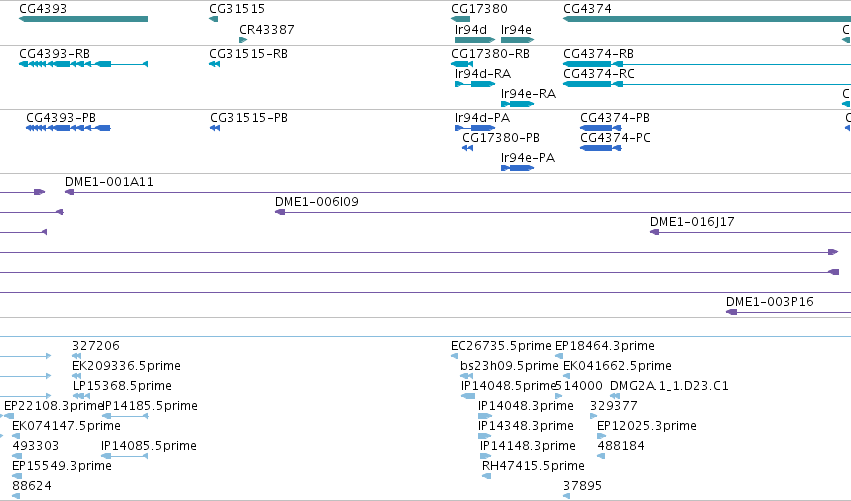Select the CG17380 gene label
The image size is (851, 501).
(x=479, y=9)
